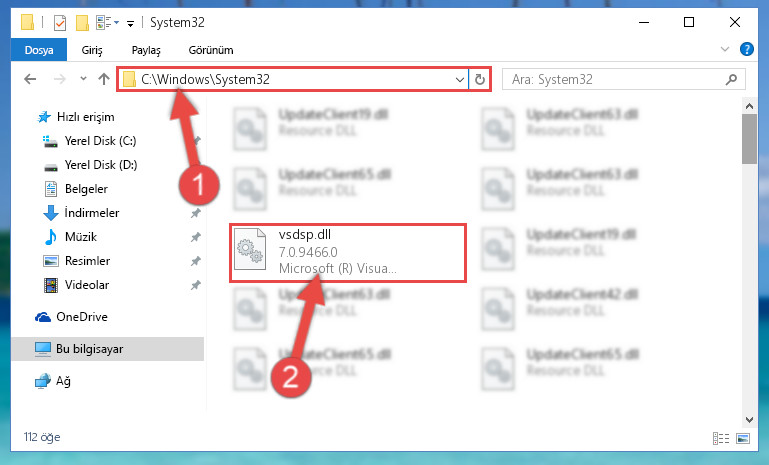Click the search magnifier icon

(731, 79)
